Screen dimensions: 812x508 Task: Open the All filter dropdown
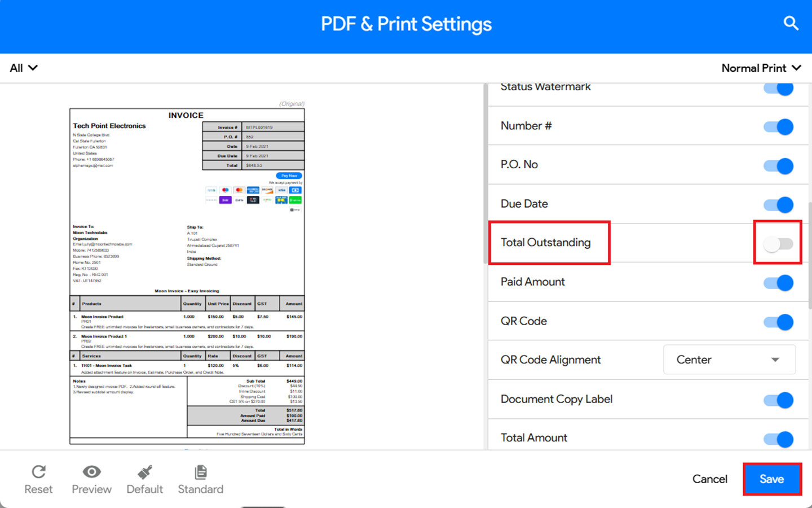(24, 68)
